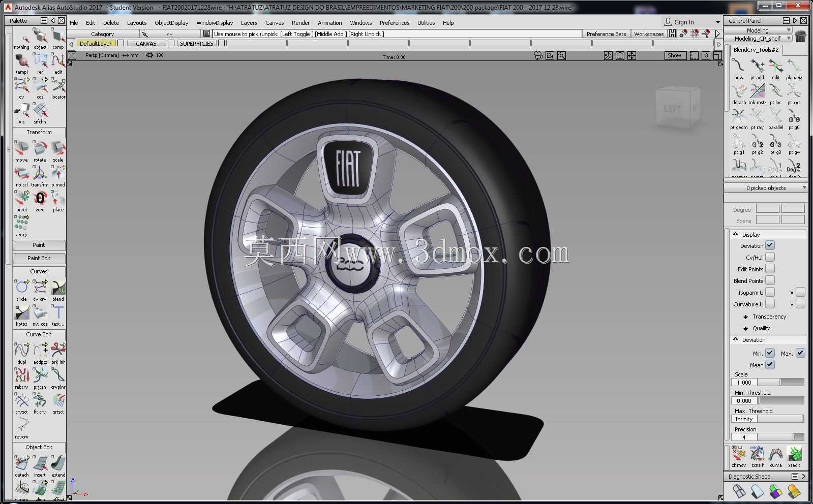Toggle the Deviation display checkbox
The height and width of the screenshot is (504, 813).
pos(770,245)
